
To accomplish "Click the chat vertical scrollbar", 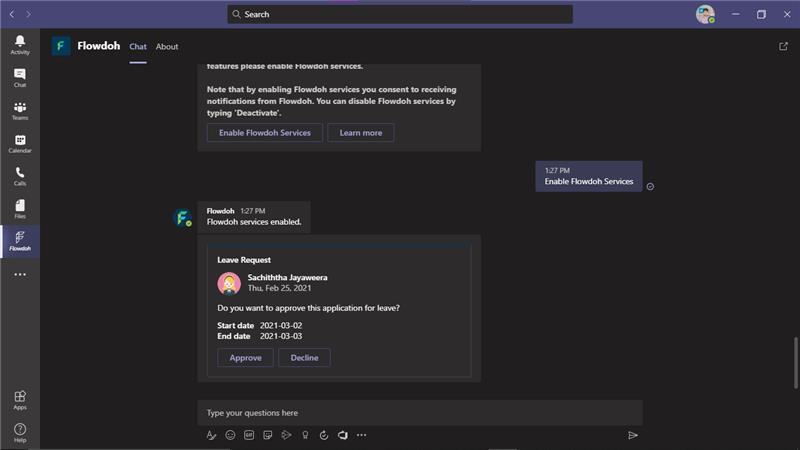I will [795, 363].
